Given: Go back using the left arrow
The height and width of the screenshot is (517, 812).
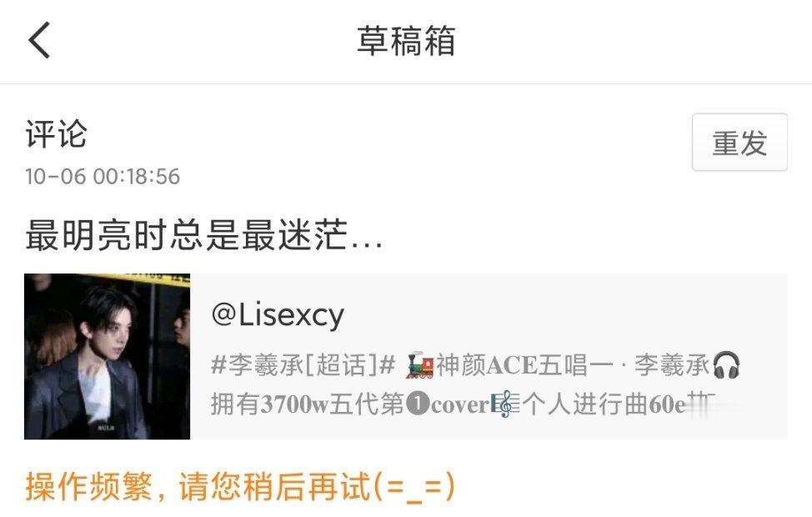Looking at the screenshot, I should tap(39, 40).
